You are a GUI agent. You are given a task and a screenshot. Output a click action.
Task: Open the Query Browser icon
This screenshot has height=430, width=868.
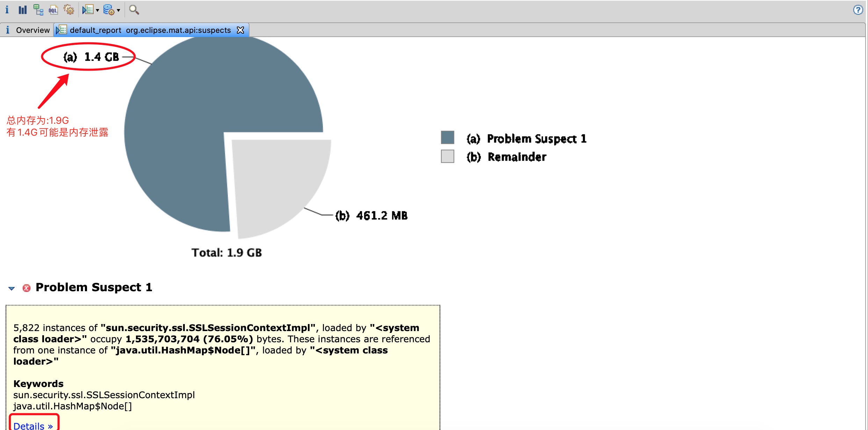109,10
